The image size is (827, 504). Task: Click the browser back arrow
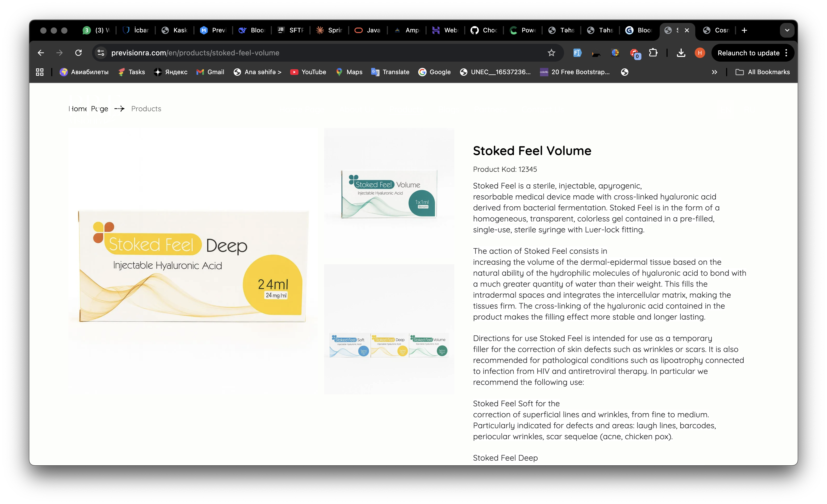[41, 53]
